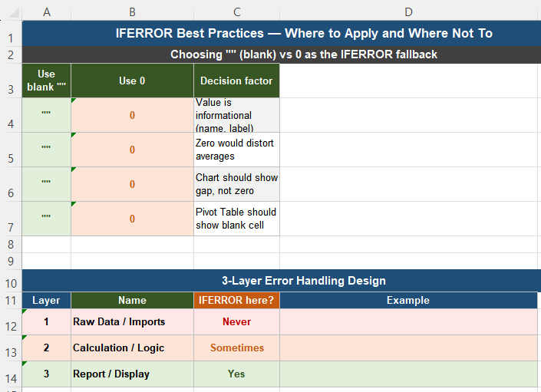This screenshot has height=392, width=541.
Task: Click the IFERROR Best Practices title cell
Action: tap(282, 34)
